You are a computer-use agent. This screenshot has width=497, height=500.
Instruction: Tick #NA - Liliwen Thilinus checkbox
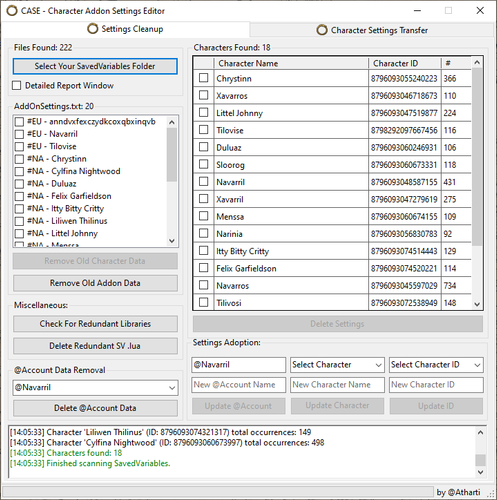tap(19, 221)
